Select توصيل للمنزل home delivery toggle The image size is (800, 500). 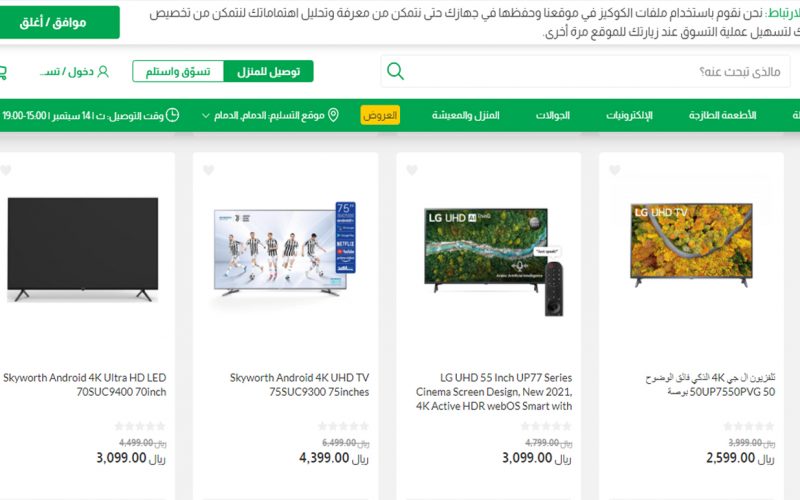click(x=268, y=71)
